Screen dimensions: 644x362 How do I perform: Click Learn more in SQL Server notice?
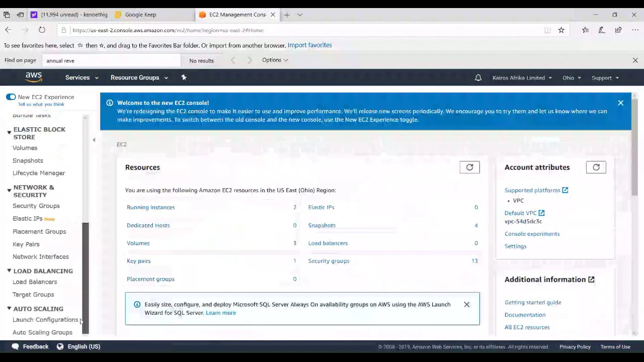click(x=220, y=313)
